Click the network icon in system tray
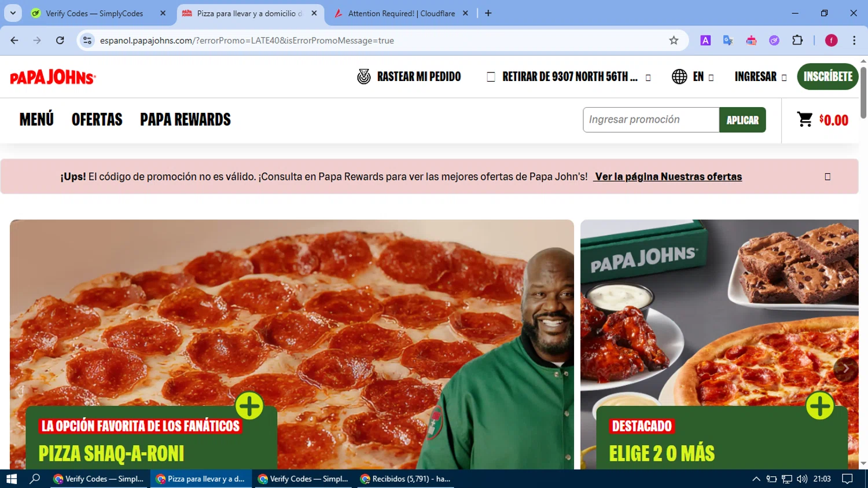Image resolution: width=868 pixels, height=488 pixels. coord(786,479)
